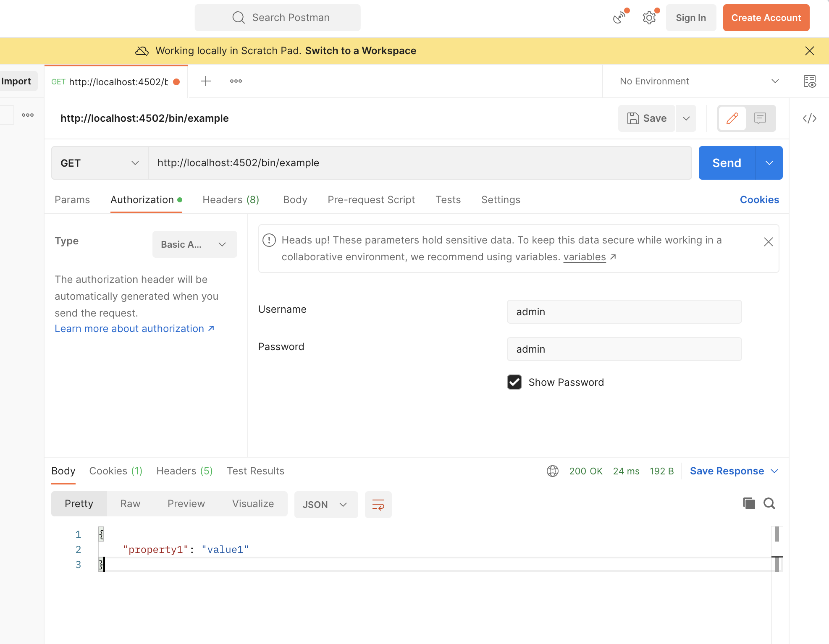829x644 pixels.
Task: Search response with the magnifier icon
Action: [769, 503]
